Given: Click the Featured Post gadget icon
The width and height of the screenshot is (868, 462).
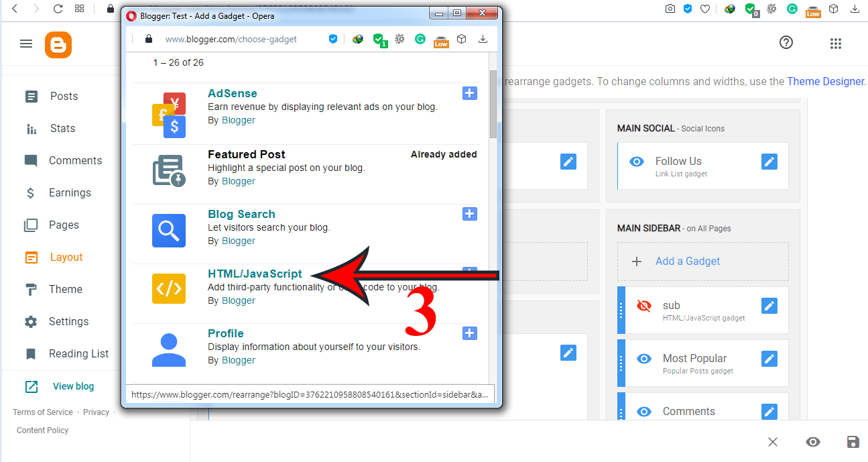Looking at the screenshot, I should pos(169,170).
